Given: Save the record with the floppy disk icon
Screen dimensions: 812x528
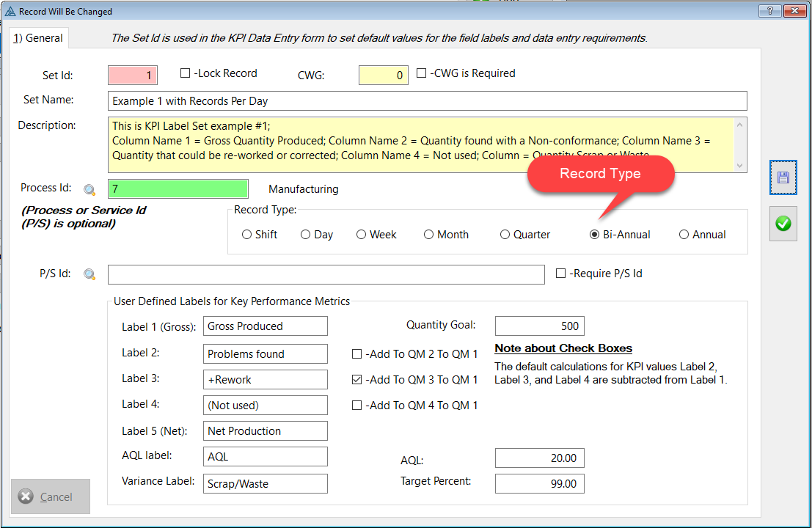Looking at the screenshot, I should 783,177.
